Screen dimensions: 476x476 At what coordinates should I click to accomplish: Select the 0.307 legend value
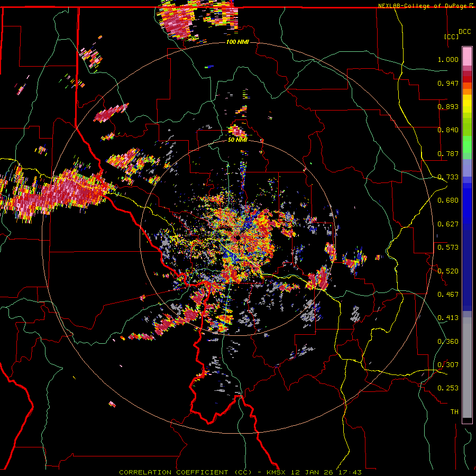[x=448, y=365]
